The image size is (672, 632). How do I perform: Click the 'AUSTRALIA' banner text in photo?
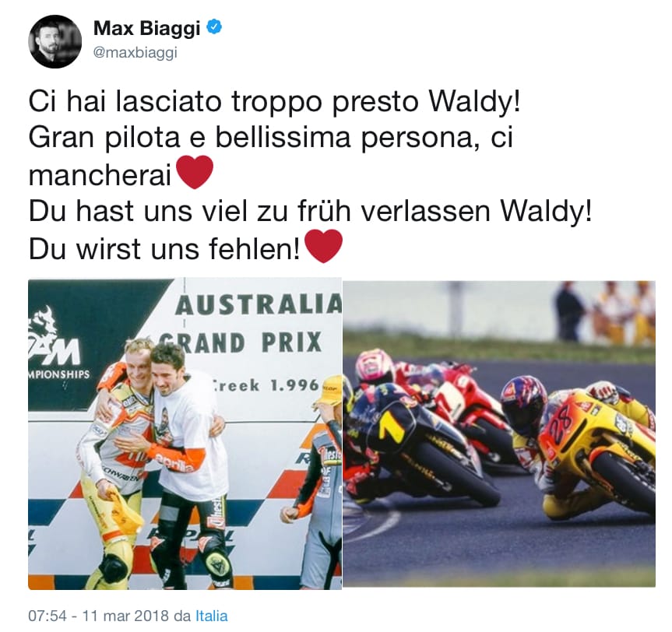click(x=259, y=305)
